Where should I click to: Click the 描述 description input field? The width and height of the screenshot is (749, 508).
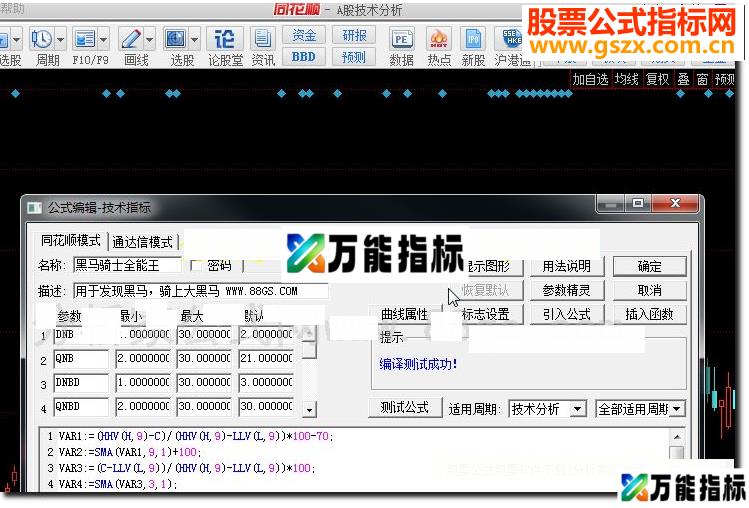(201, 291)
